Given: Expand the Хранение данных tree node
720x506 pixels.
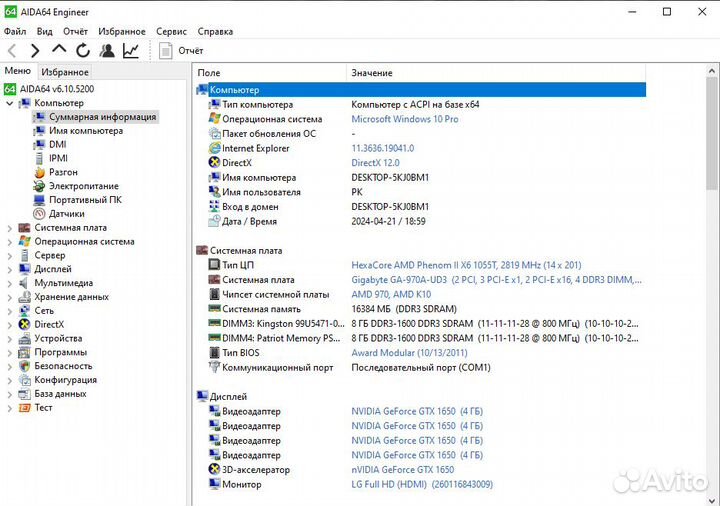Looking at the screenshot, I should [10, 297].
